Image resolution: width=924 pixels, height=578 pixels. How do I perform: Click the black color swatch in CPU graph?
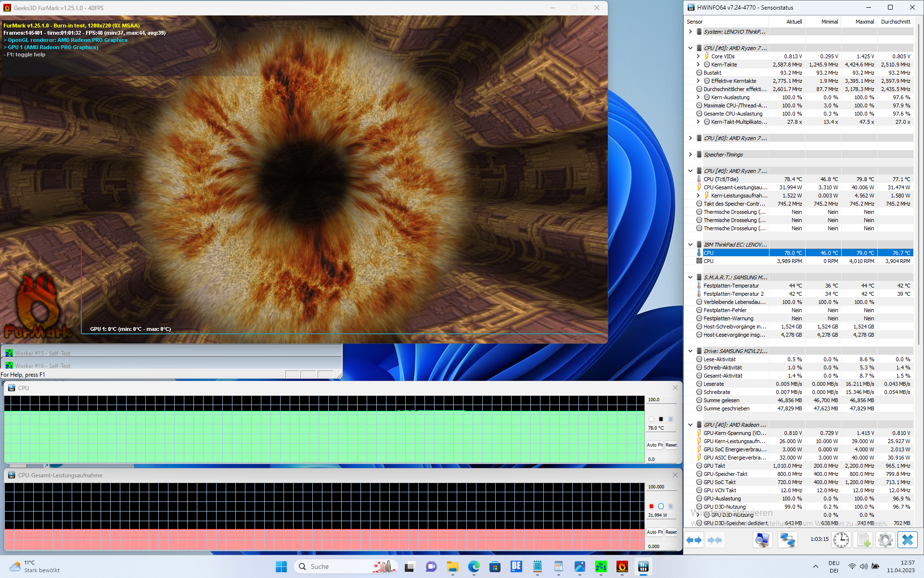click(661, 419)
